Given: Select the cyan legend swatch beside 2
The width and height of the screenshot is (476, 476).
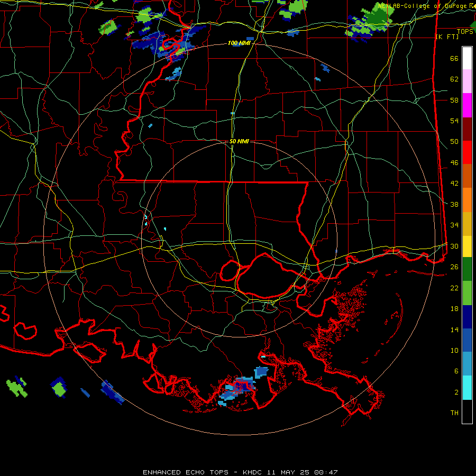Looking at the screenshot, I should click(x=467, y=388).
